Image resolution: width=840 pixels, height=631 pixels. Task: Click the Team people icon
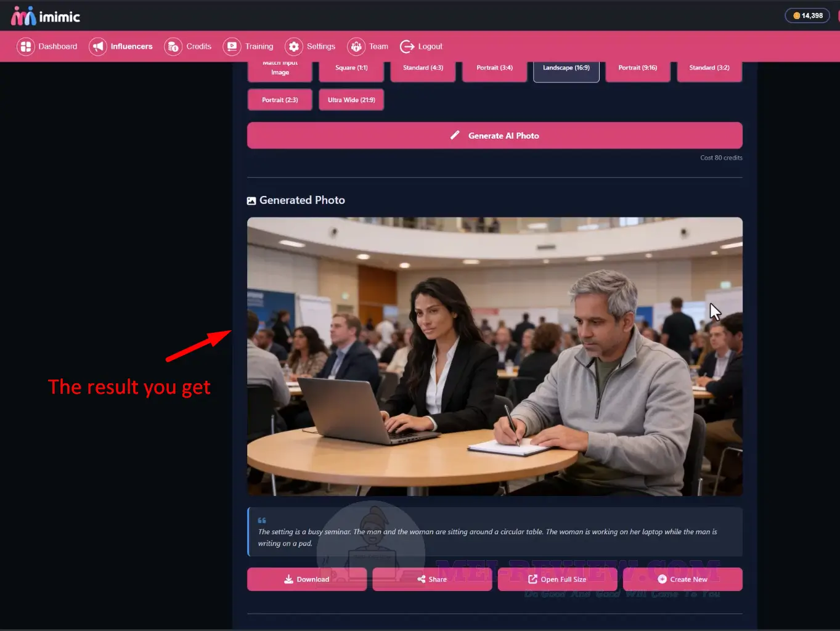356,46
